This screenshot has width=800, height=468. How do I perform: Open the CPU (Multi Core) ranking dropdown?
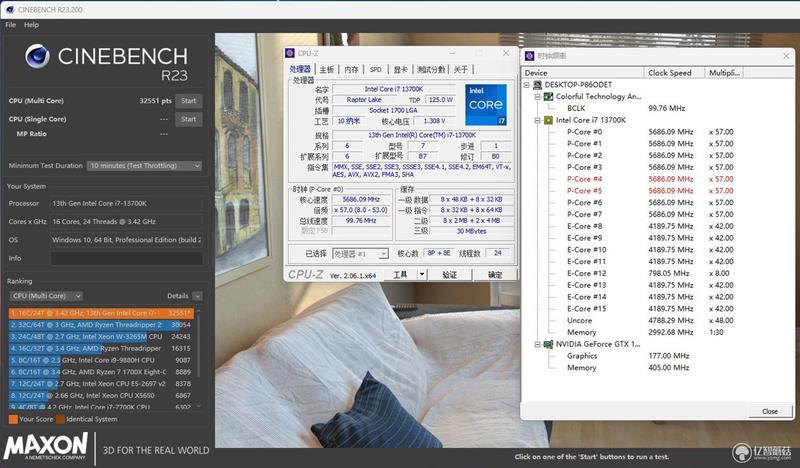pos(46,296)
